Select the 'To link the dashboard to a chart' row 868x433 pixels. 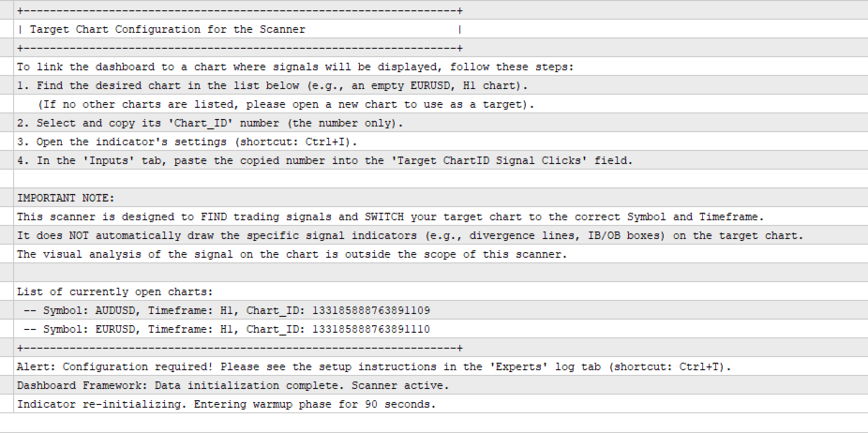click(441, 67)
